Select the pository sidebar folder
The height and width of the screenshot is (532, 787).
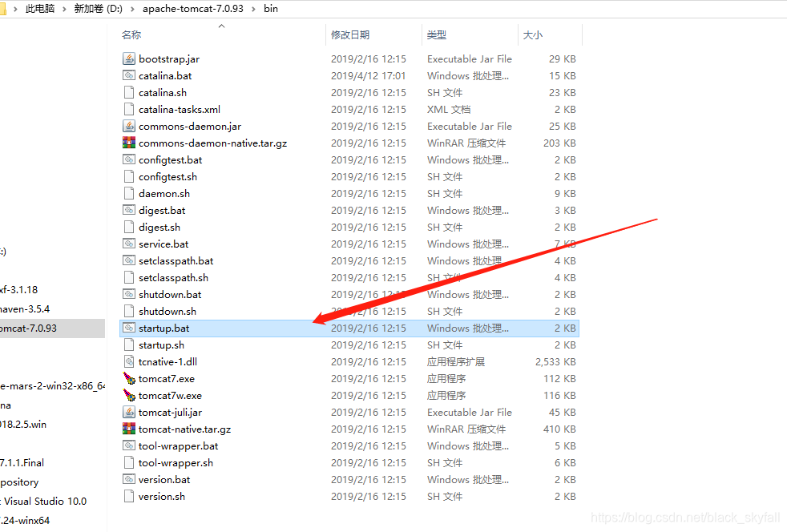pyautogui.click(x=19, y=482)
